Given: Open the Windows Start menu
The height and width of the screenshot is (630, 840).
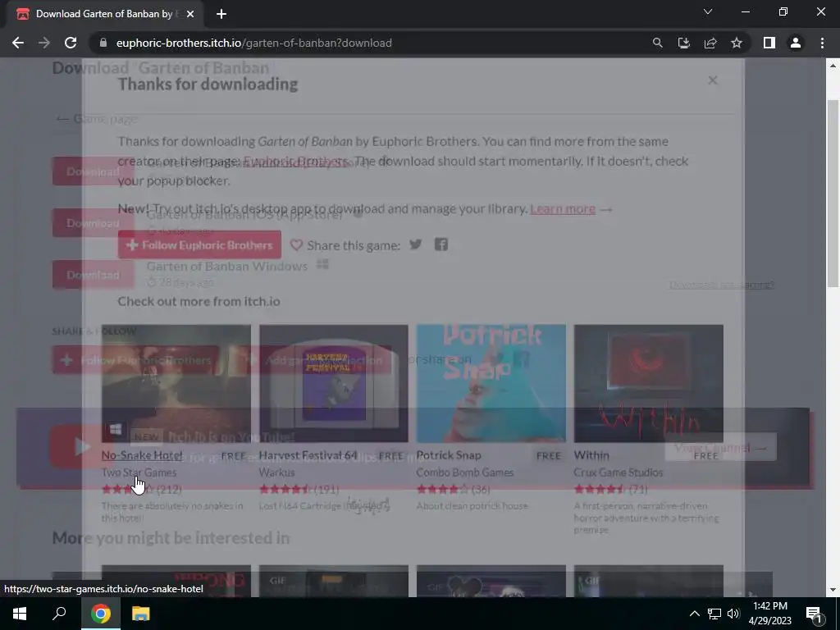Looking at the screenshot, I should pos(20,614).
